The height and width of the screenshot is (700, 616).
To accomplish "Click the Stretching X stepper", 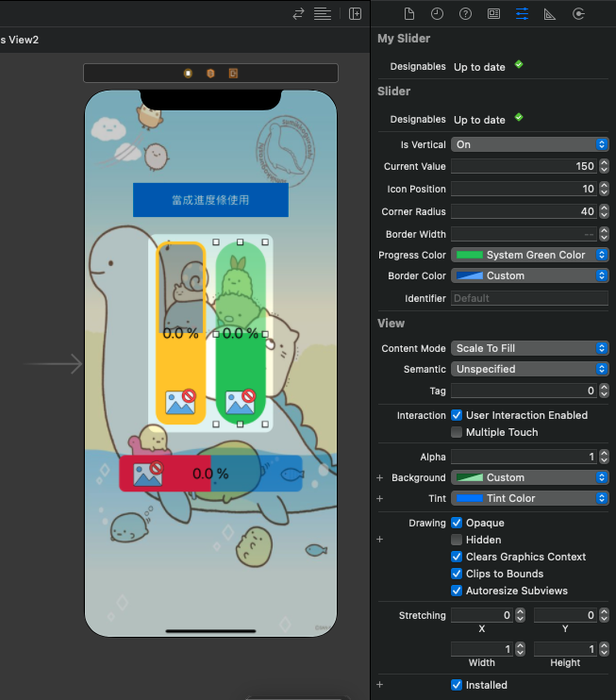I will [520, 615].
